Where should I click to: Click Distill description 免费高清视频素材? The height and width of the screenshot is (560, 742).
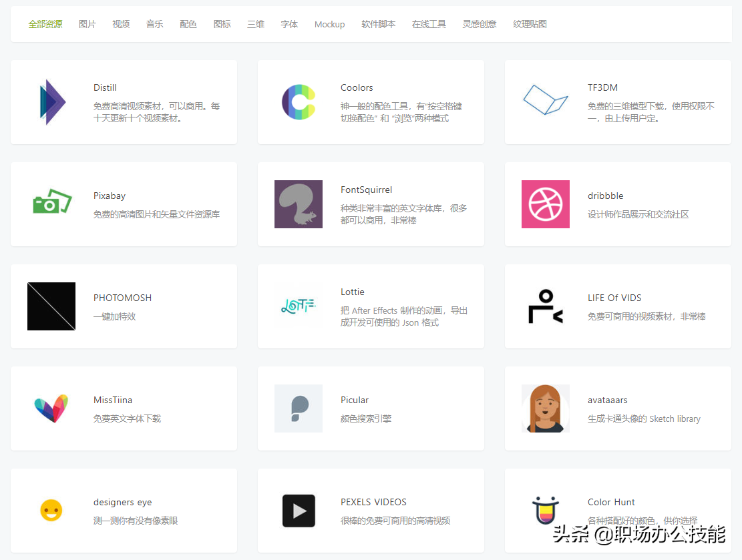(x=157, y=112)
